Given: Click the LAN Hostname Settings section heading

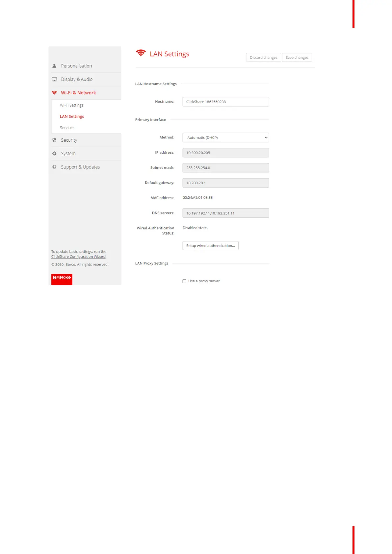Looking at the screenshot, I should click(x=156, y=84).
